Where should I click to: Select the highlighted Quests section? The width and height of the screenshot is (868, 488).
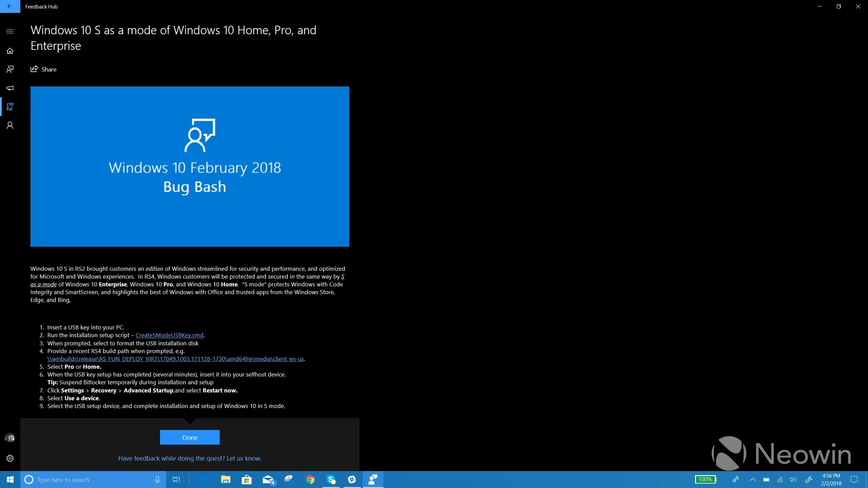pos(10,106)
